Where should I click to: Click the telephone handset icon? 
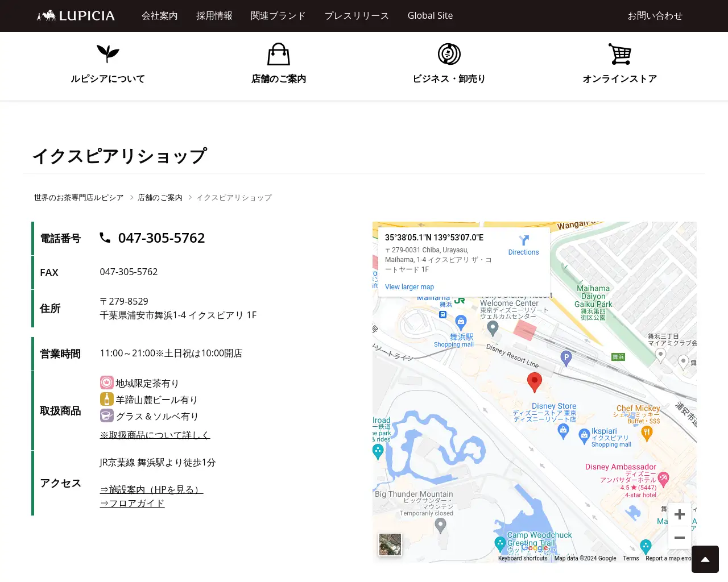point(105,238)
